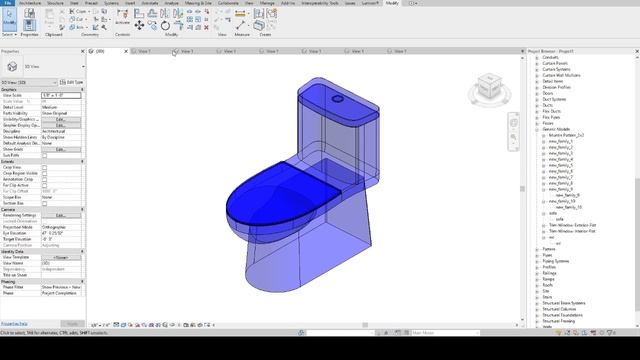Click Edit button for Show Grids

click(x=61, y=149)
